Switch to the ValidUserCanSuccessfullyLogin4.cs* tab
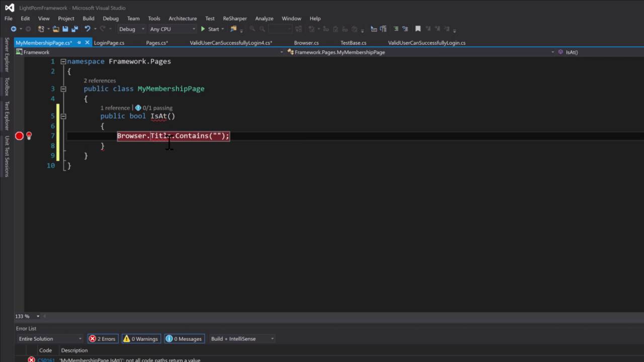The width and height of the screenshot is (644, 362). click(231, 43)
